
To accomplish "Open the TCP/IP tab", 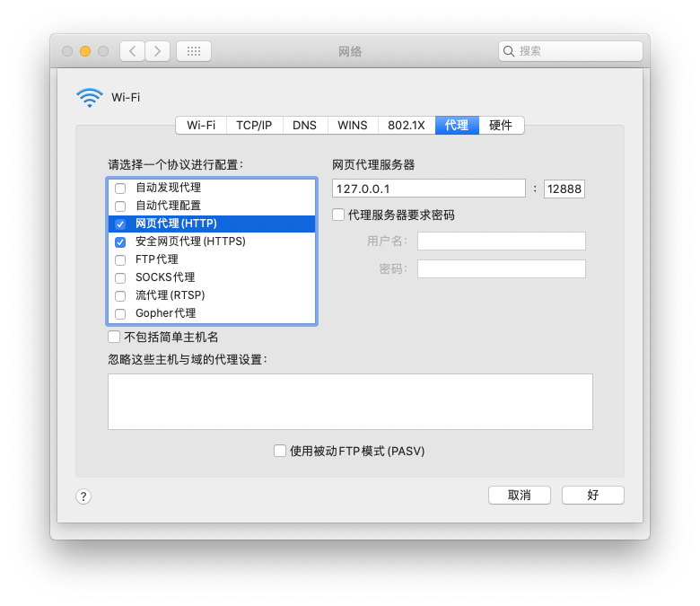I will pyautogui.click(x=254, y=125).
